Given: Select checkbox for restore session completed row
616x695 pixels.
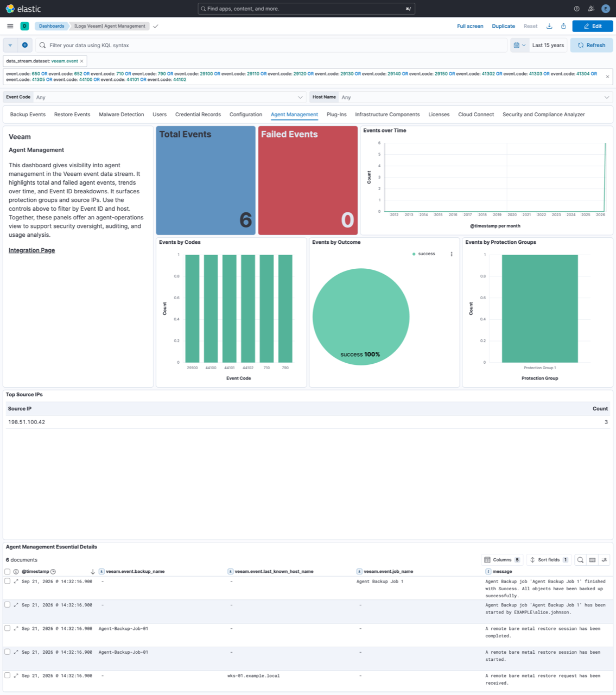Looking at the screenshot, I should tap(7, 628).
